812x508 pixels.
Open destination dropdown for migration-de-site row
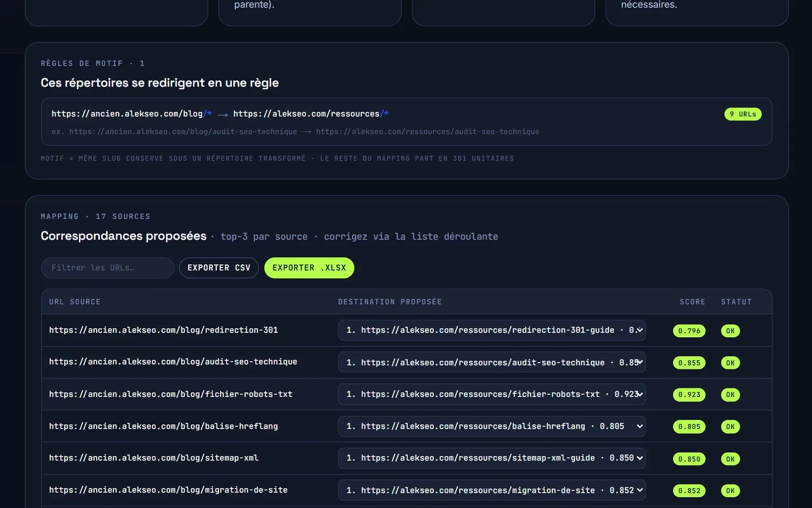[x=492, y=490]
